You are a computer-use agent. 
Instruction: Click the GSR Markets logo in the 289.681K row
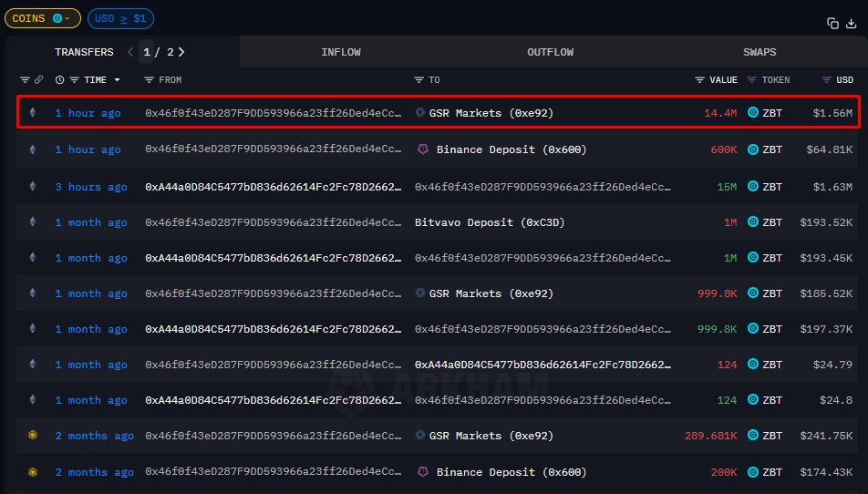point(420,435)
